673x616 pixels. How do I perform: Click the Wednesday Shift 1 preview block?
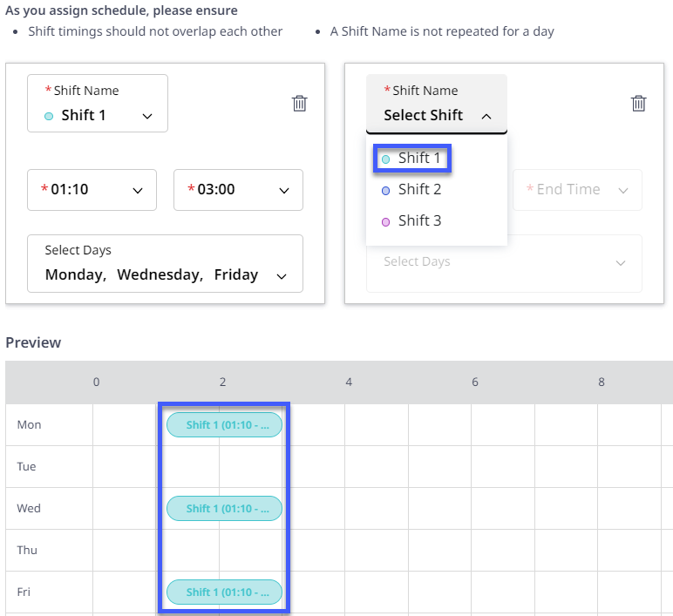224,509
